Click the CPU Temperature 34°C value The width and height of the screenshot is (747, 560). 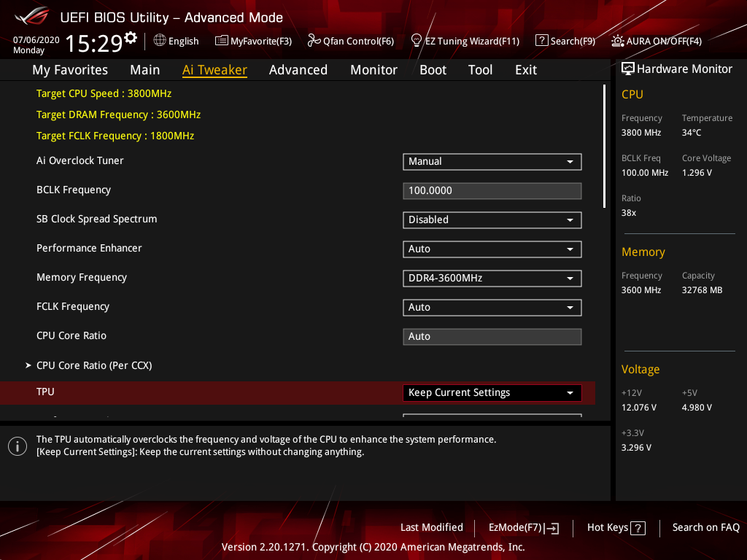pyautogui.click(x=692, y=133)
